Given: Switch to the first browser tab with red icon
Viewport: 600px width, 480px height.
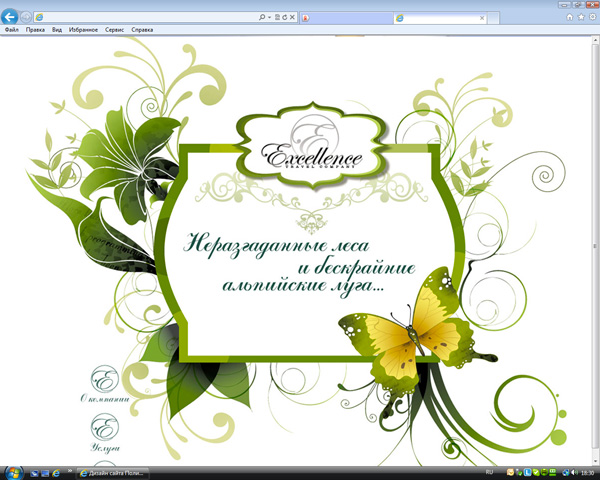Looking at the screenshot, I should (x=346, y=18).
